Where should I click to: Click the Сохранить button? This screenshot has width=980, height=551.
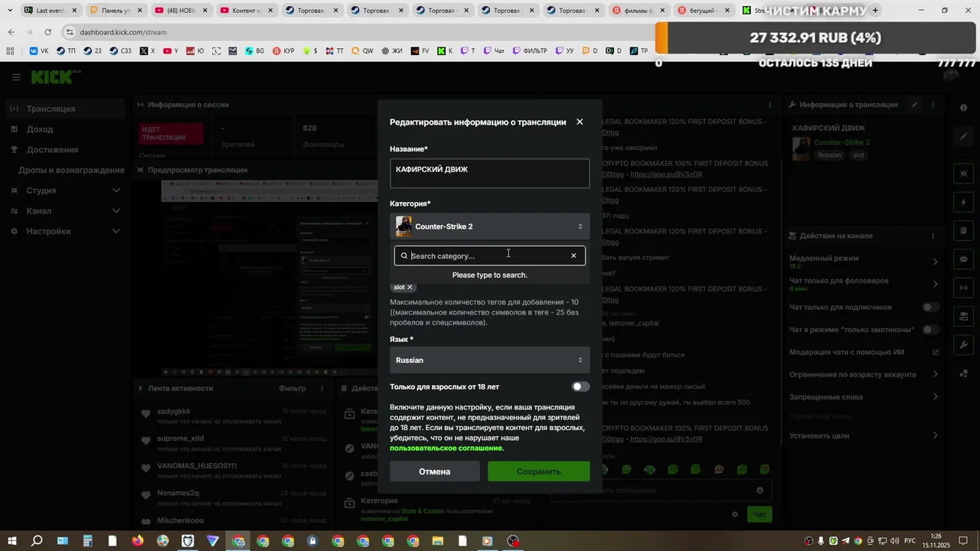click(539, 471)
